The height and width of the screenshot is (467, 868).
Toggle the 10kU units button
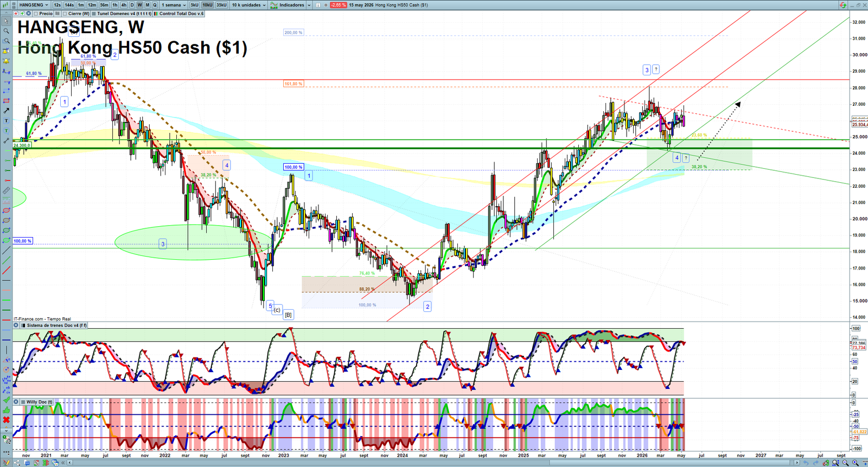(x=208, y=5)
